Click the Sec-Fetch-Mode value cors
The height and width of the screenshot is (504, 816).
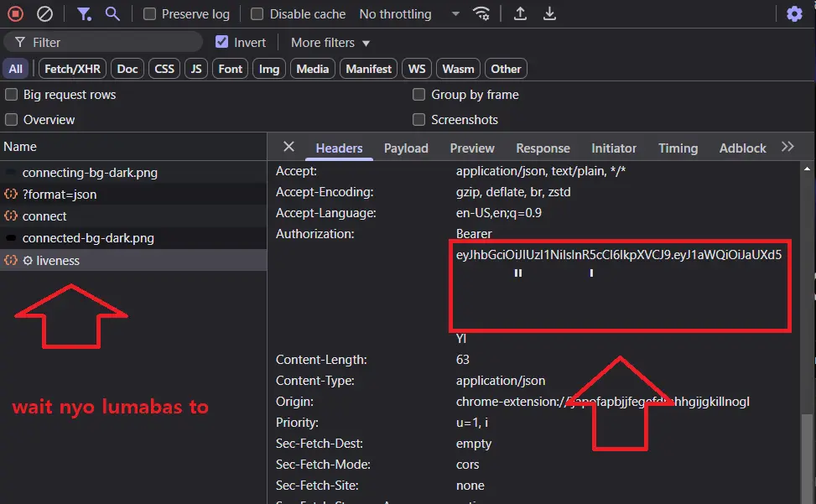(467, 464)
